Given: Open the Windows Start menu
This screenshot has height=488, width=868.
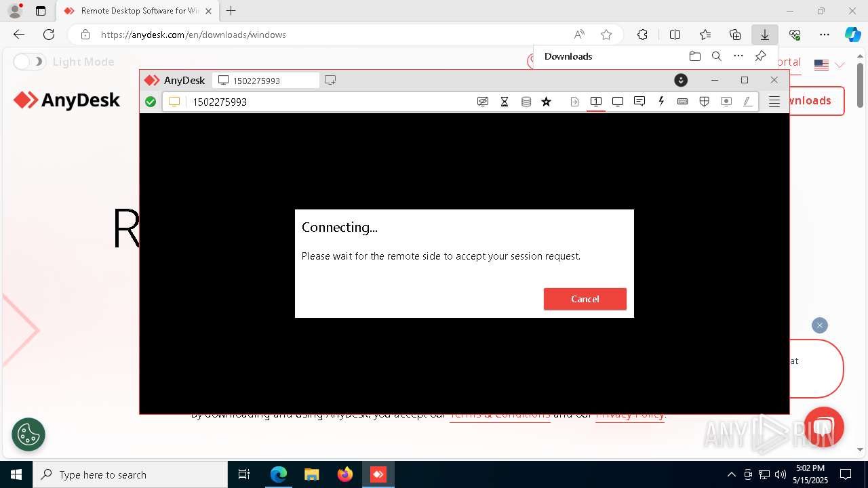Looking at the screenshot, I should (16, 474).
